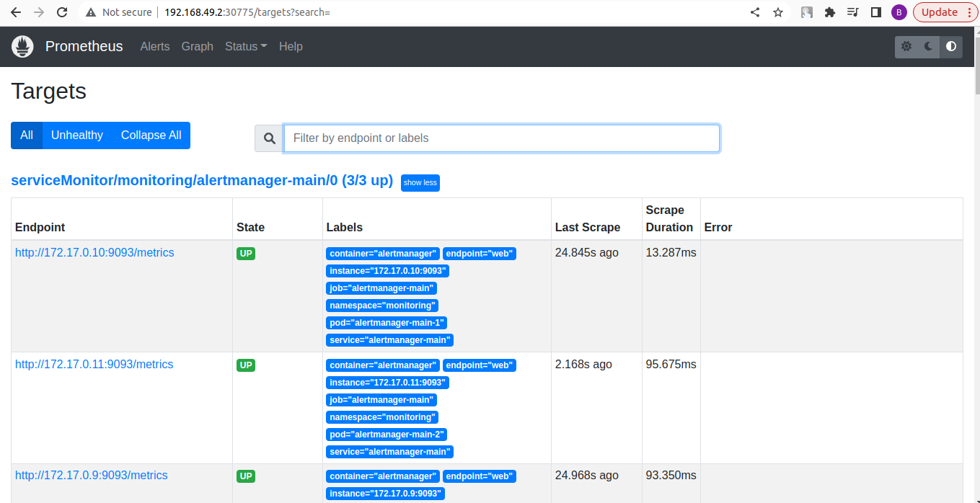
Task: Show All targets filter
Action: [x=27, y=135]
